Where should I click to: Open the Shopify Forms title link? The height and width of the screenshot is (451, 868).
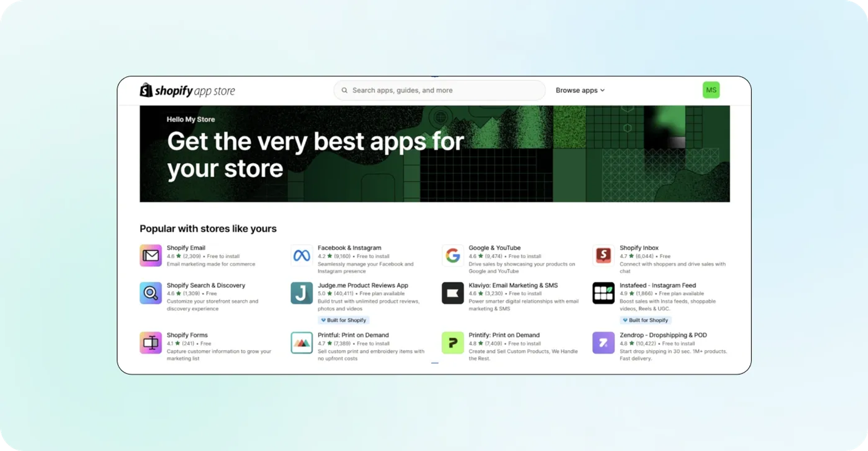(187, 335)
